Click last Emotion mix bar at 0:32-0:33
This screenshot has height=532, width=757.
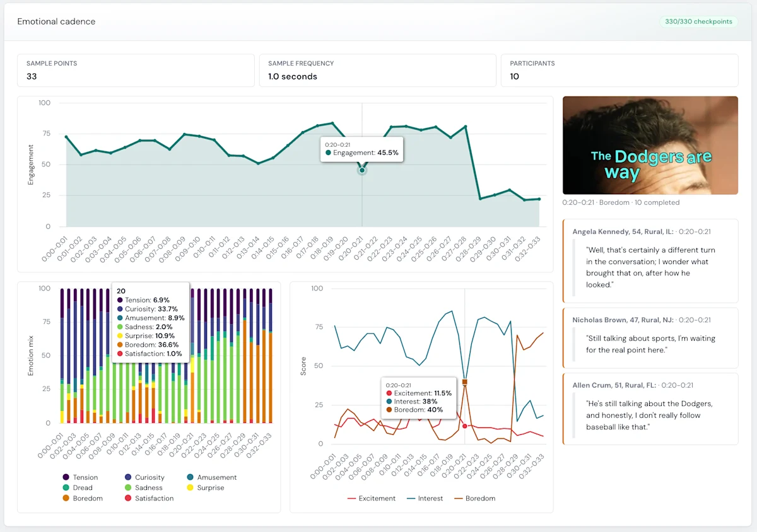click(x=271, y=356)
